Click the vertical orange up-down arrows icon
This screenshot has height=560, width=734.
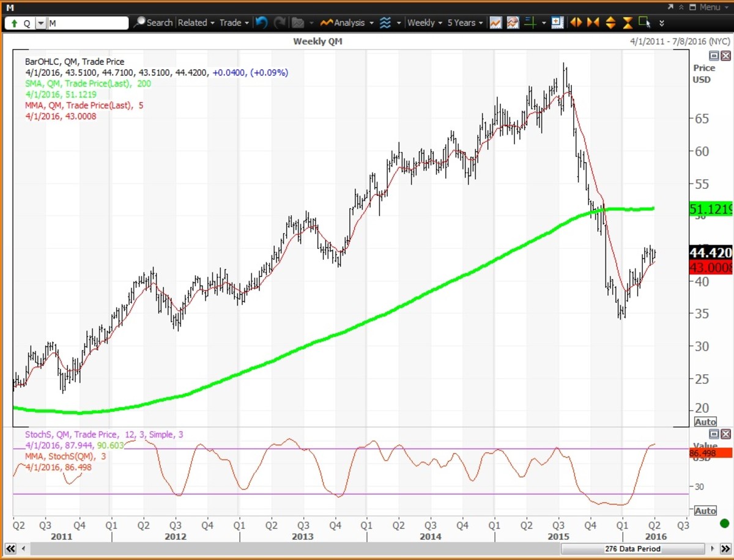pyautogui.click(x=610, y=23)
